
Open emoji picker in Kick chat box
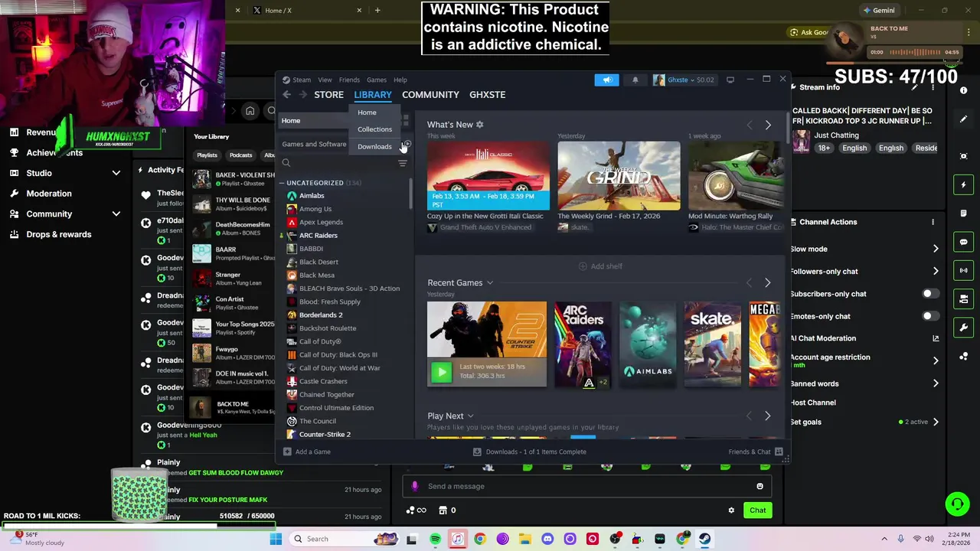tap(759, 486)
